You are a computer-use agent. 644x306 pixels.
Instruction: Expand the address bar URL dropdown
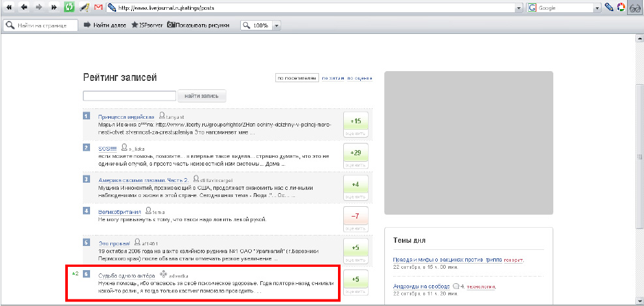(519, 8)
